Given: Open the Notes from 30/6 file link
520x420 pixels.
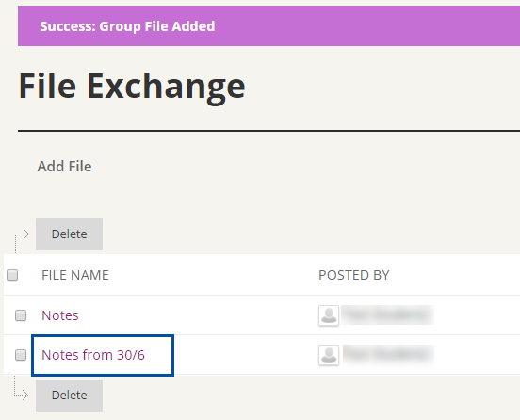Looking at the screenshot, I should [x=93, y=355].
